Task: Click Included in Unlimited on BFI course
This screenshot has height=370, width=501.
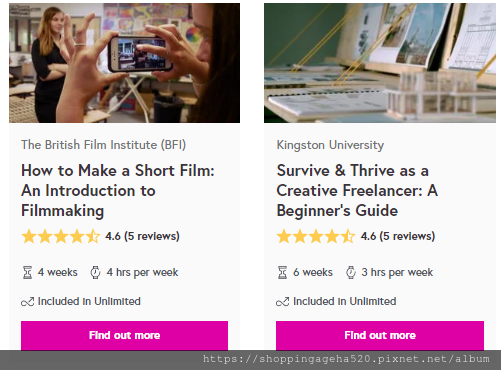Action: click(89, 301)
